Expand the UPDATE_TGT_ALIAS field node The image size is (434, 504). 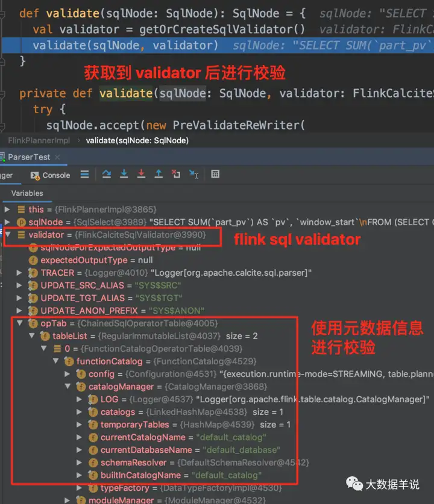pos(19,298)
